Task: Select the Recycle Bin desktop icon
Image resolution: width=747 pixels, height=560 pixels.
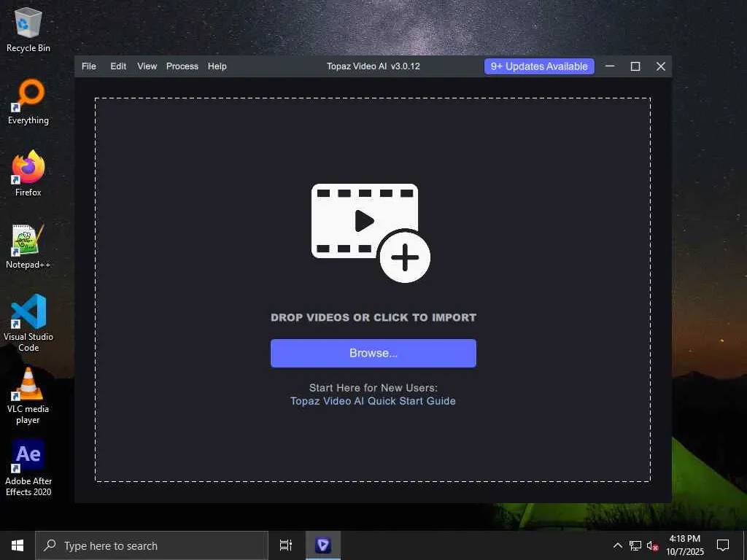Action: (28, 29)
